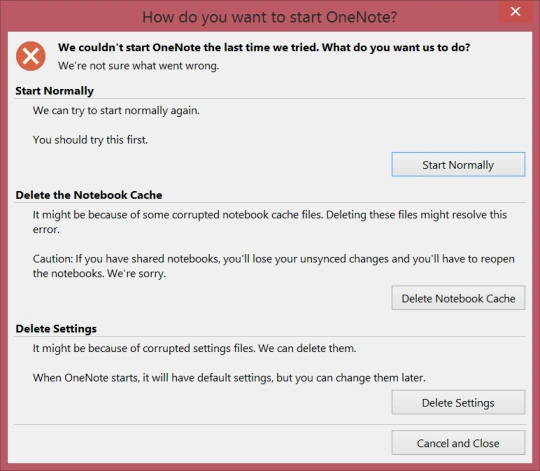Choose Delete Notebook Cache button

tap(458, 298)
